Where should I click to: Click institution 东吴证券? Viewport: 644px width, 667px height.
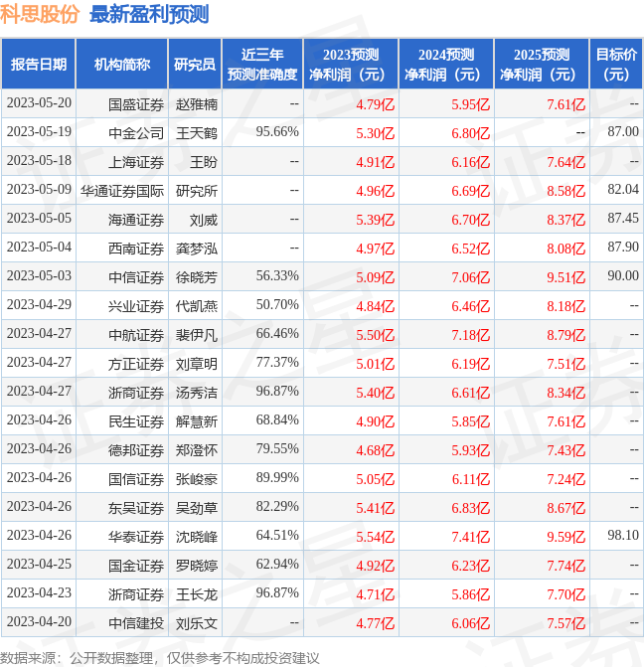click(x=136, y=508)
